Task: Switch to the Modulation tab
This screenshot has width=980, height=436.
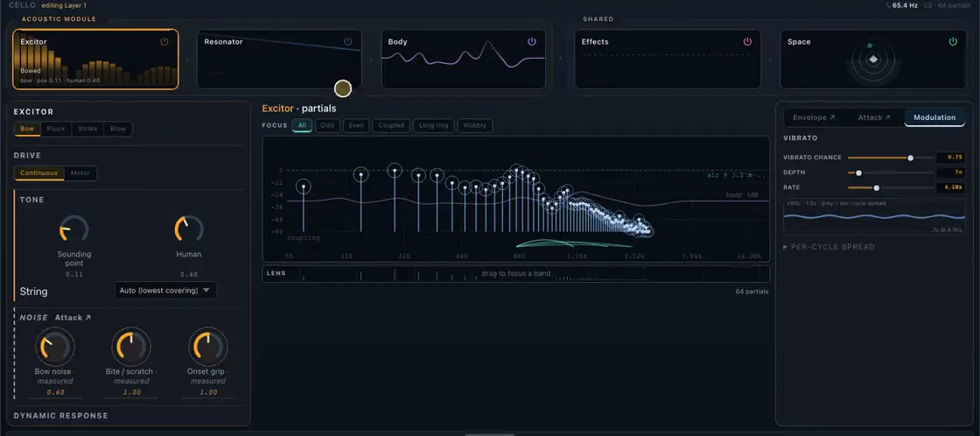Action: 934,117
